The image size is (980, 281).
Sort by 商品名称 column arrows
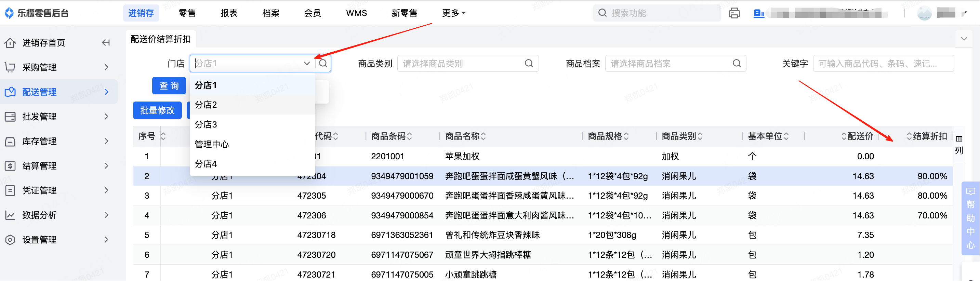point(483,136)
